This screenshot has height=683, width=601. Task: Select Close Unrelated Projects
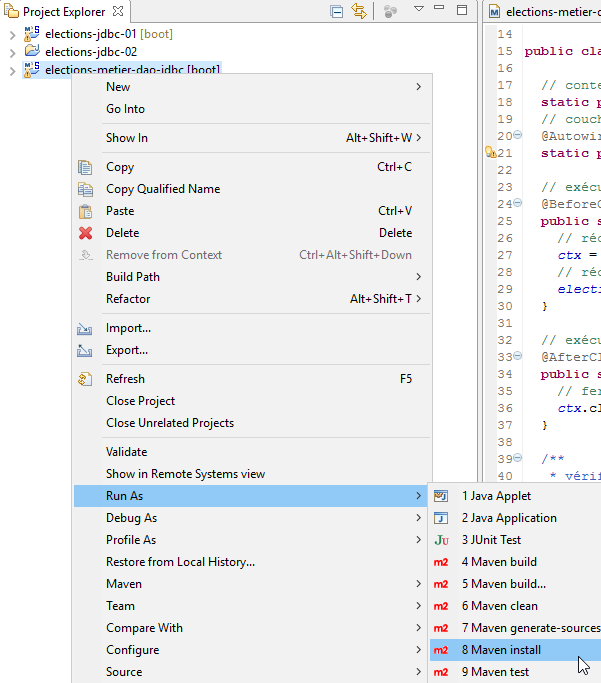pos(170,423)
